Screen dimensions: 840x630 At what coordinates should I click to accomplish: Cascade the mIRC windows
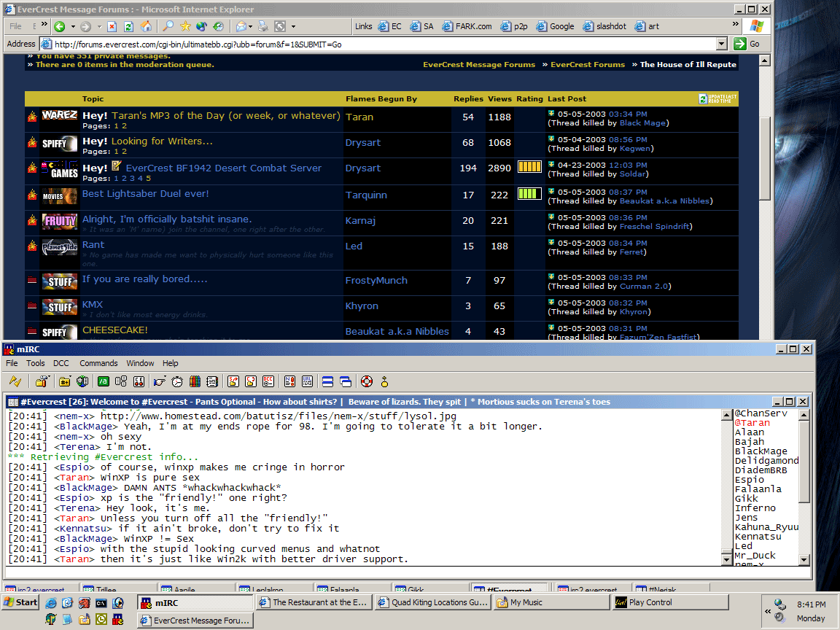coord(346,381)
